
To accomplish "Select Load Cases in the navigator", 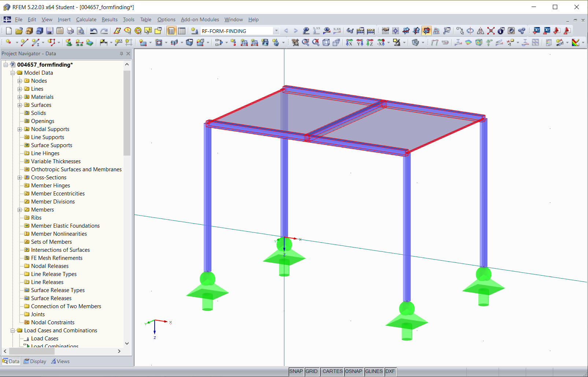I will pos(45,338).
